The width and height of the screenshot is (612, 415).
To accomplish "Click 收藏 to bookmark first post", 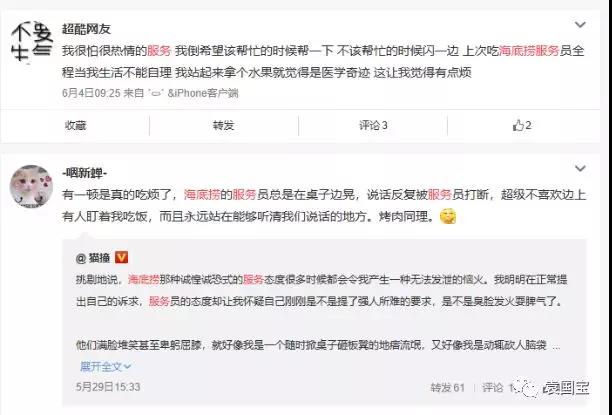I will pyautogui.click(x=75, y=125).
